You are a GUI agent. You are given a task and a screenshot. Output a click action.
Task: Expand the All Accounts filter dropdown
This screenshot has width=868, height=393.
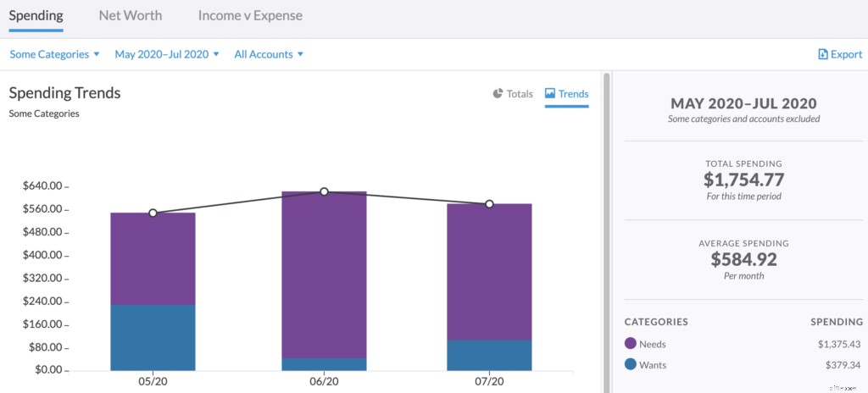click(x=269, y=54)
